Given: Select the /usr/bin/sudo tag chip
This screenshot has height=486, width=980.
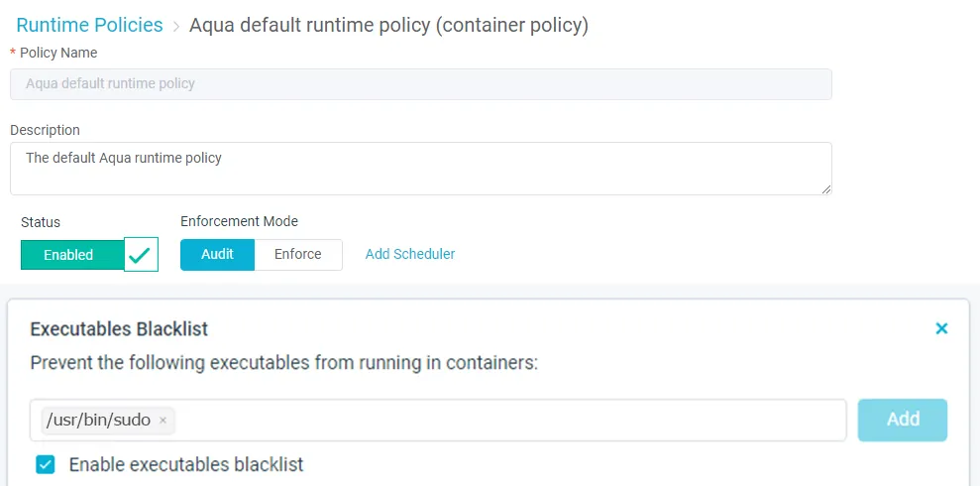Looking at the screenshot, I should (99, 421).
